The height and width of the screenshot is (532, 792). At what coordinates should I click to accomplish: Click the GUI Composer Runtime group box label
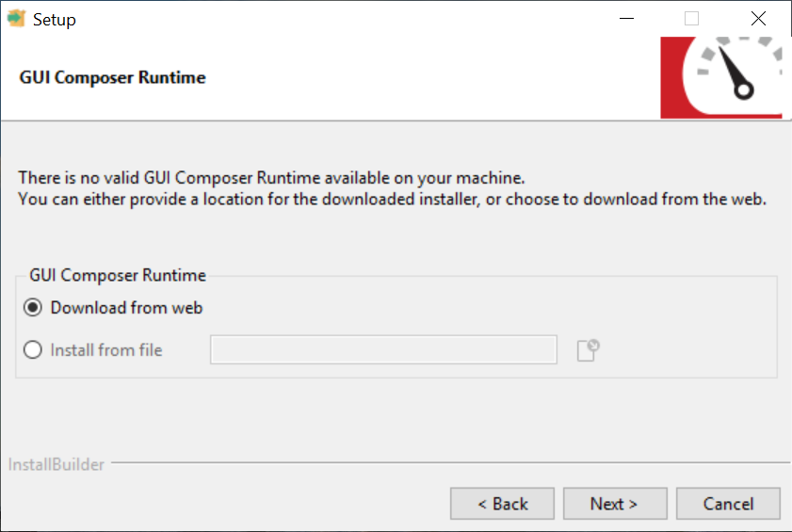coord(118,276)
